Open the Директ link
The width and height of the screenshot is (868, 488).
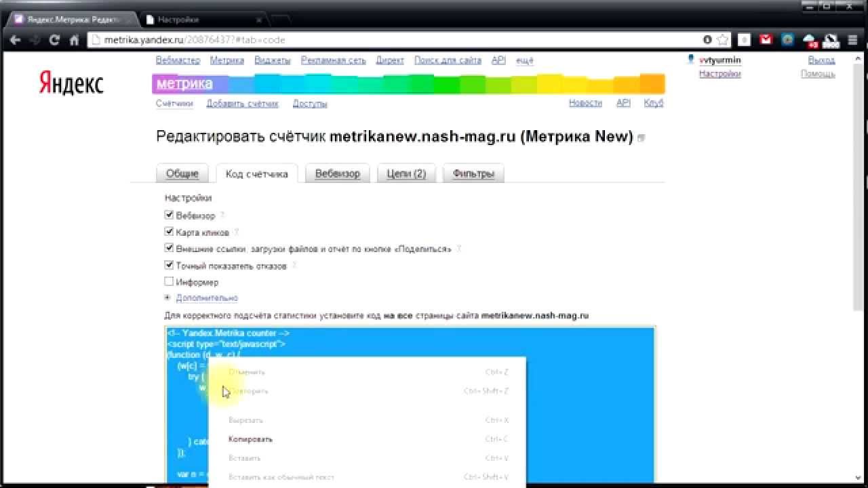[x=390, y=60]
